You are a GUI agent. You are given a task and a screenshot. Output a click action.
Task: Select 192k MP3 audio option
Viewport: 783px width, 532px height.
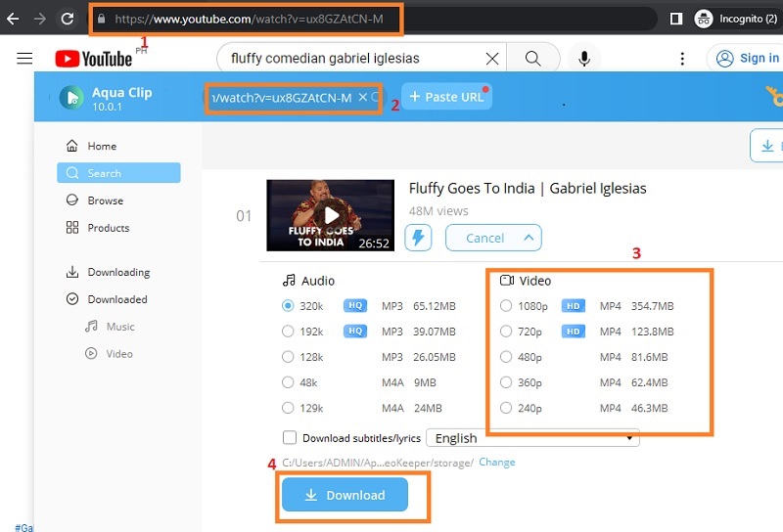[x=288, y=331]
